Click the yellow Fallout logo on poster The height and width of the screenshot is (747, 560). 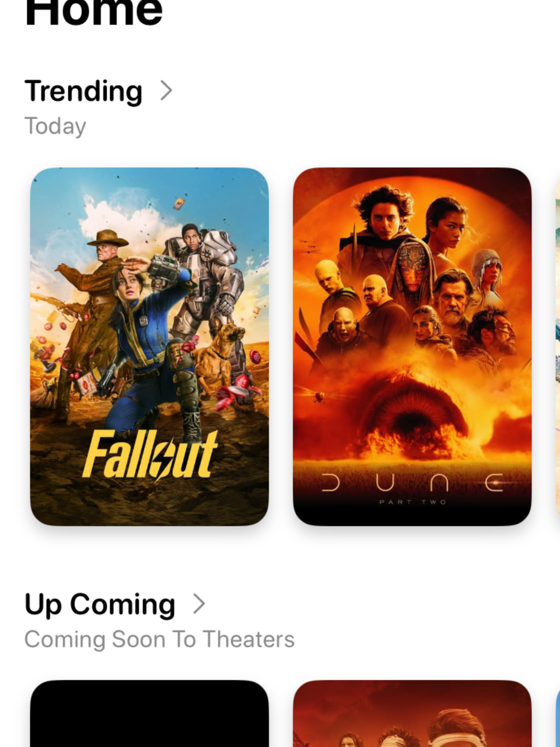(150, 455)
